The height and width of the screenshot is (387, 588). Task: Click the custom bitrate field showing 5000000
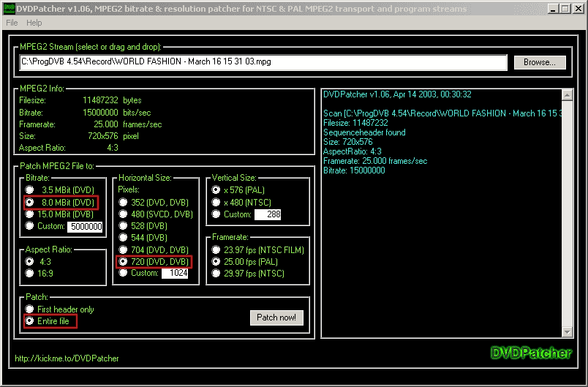point(85,227)
